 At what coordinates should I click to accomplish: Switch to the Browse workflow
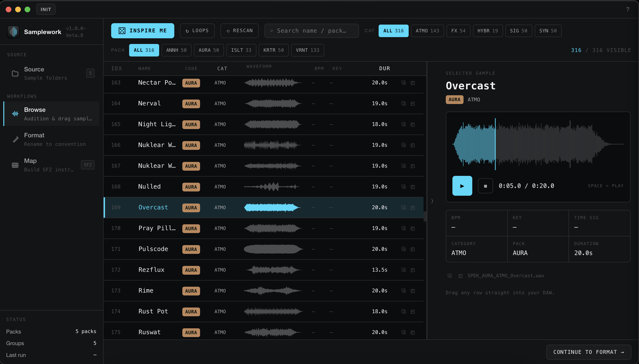[x=52, y=114]
